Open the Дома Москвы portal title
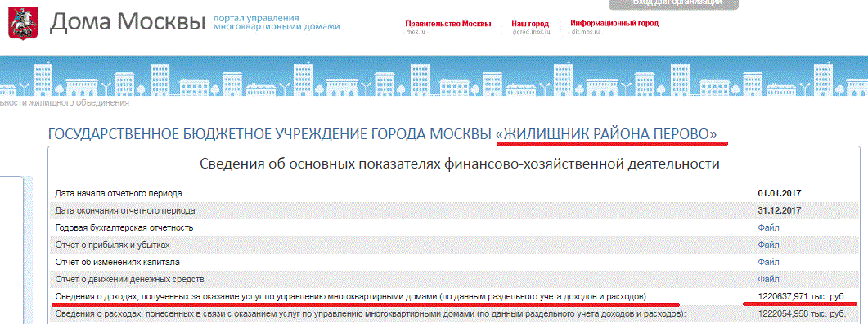 click(x=128, y=22)
